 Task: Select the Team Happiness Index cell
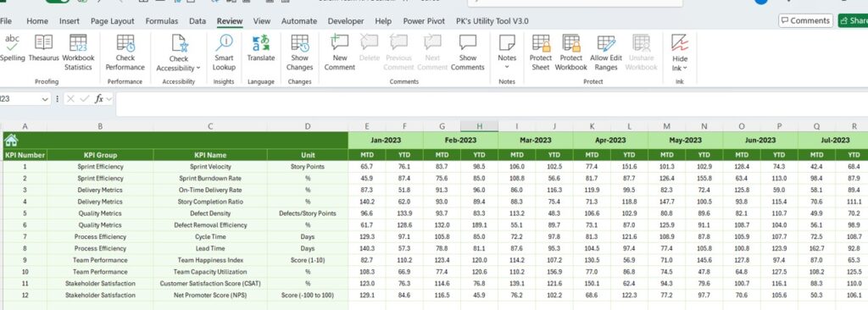click(x=210, y=260)
